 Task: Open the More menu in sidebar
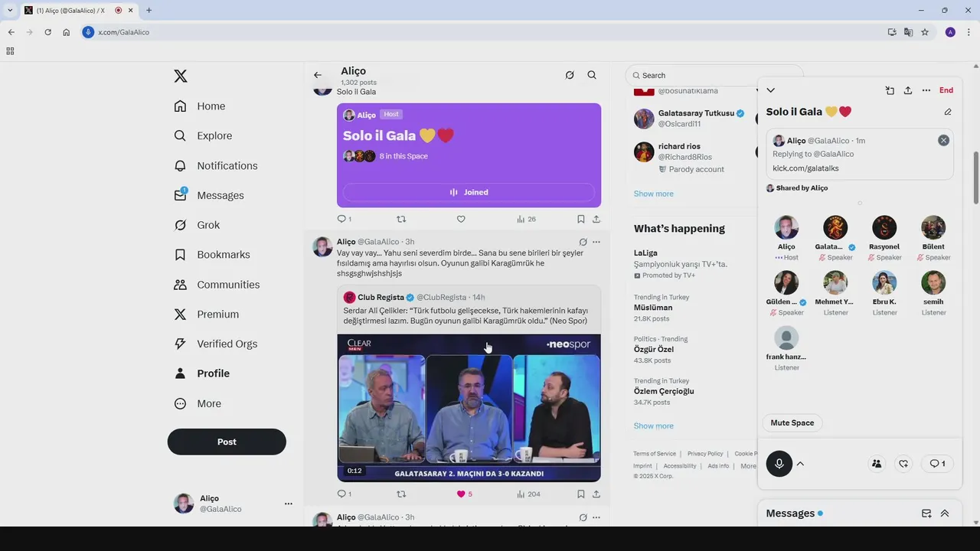click(198, 403)
